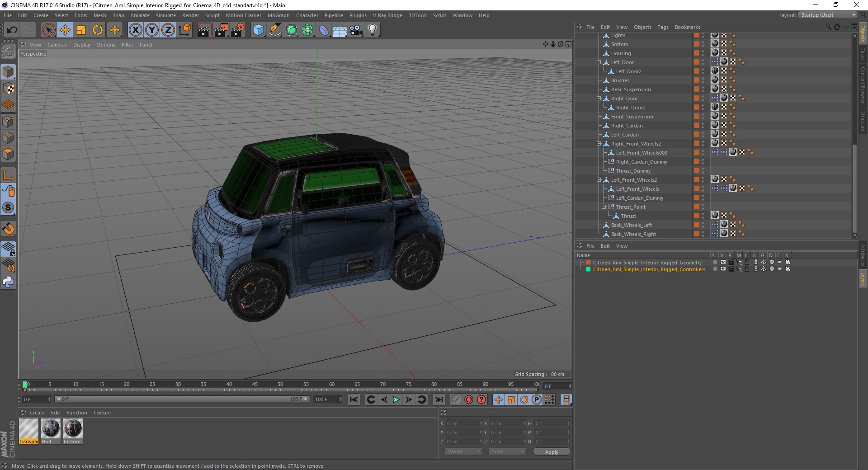Viewport: 868px width, 470px height.
Task: Click Record Active Objects button
Action: click(x=456, y=399)
